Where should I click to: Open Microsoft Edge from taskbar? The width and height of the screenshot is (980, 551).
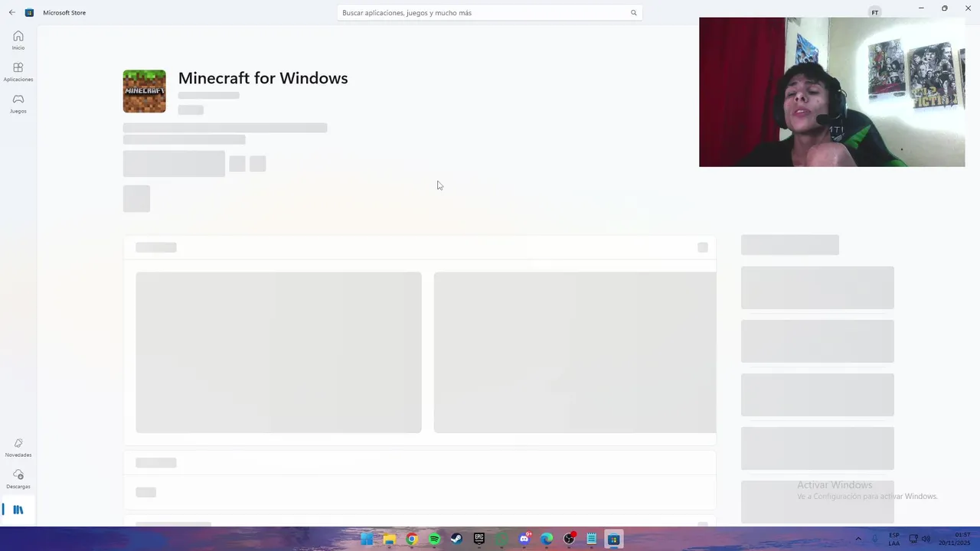pyautogui.click(x=547, y=540)
